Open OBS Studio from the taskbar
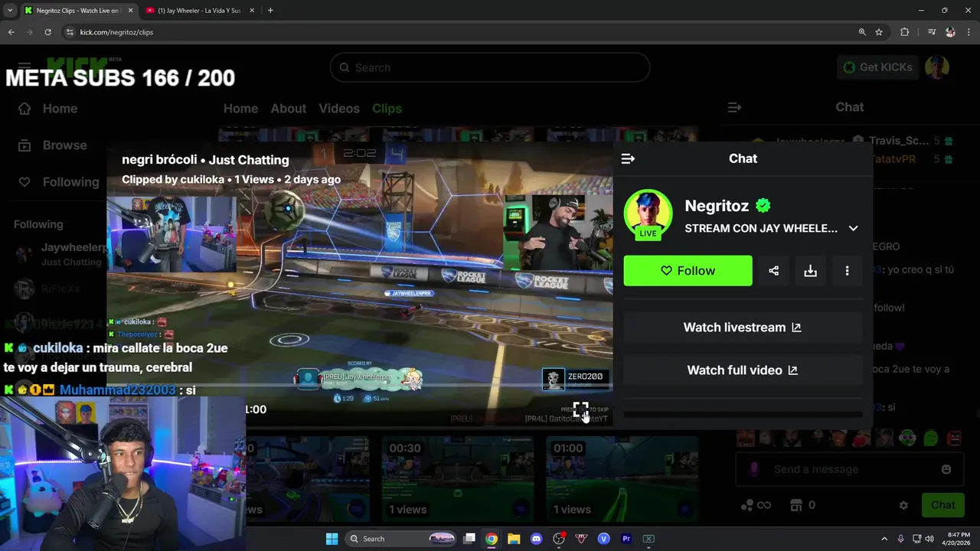 (559, 539)
